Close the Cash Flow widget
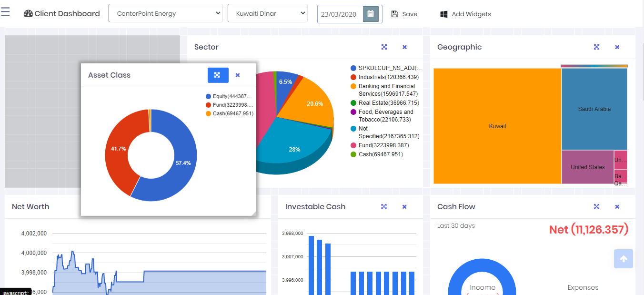 pyautogui.click(x=617, y=207)
